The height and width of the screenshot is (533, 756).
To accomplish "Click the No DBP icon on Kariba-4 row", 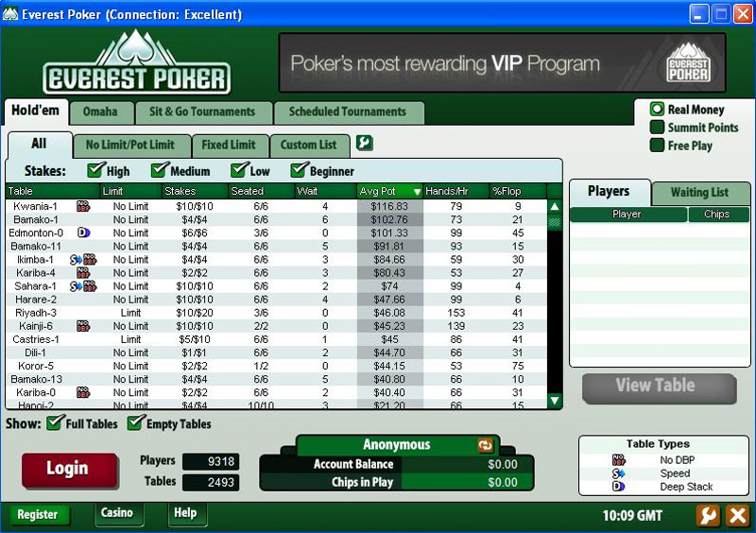I will (83, 273).
